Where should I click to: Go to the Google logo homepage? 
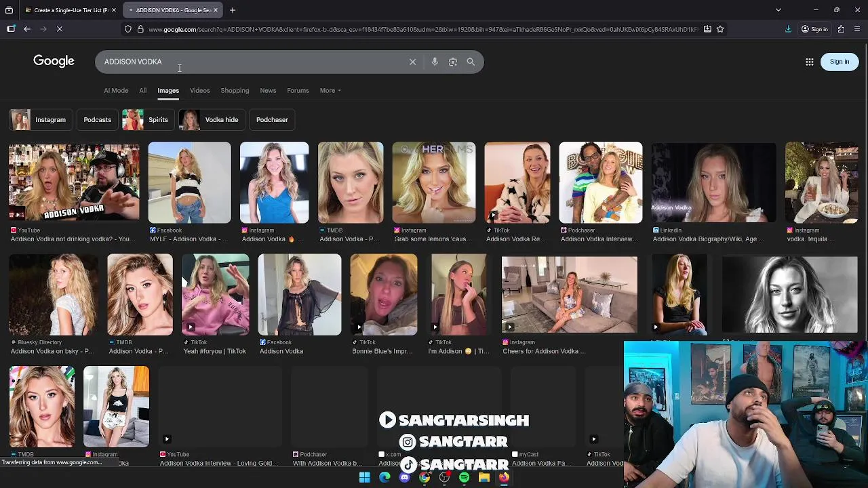[x=54, y=61]
